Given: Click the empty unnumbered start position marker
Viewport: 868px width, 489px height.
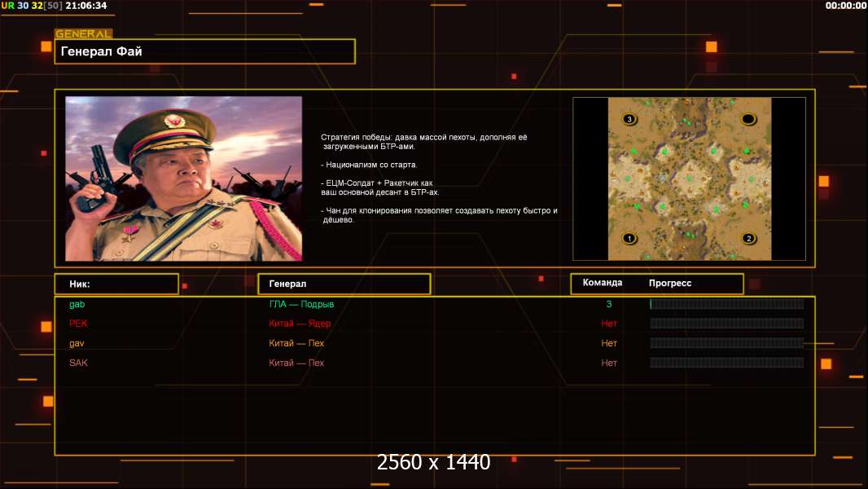Looking at the screenshot, I should click(748, 119).
